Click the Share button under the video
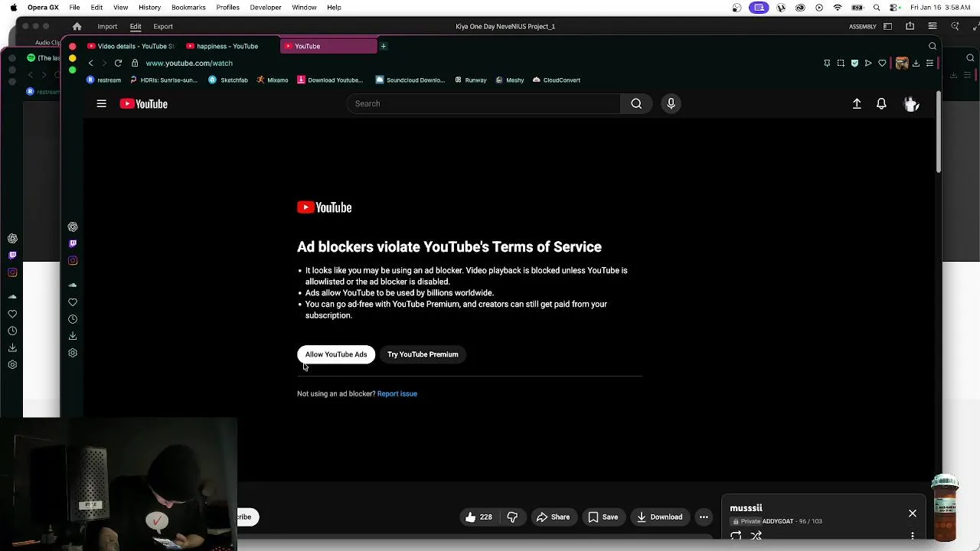Image resolution: width=980 pixels, height=551 pixels. point(553,517)
